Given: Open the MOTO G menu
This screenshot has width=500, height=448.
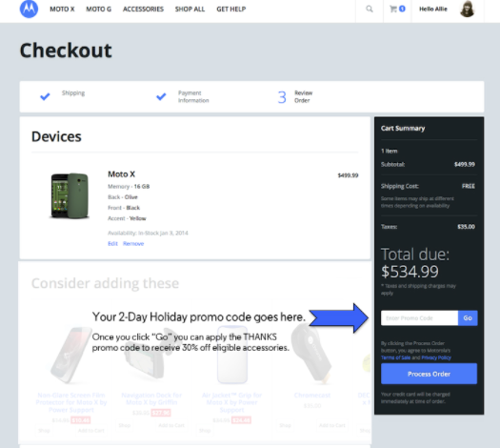Looking at the screenshot, I should click(x=98, y=10).
